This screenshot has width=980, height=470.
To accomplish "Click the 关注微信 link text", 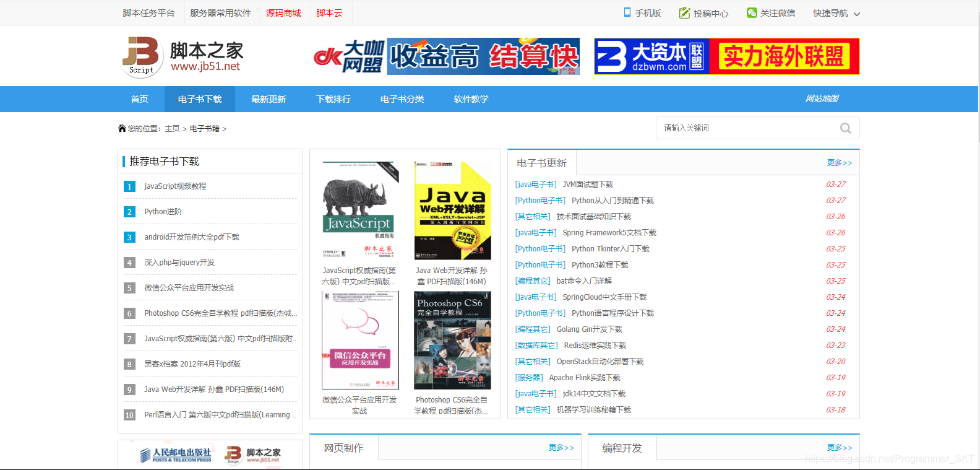I will click(x=778, y=13).
